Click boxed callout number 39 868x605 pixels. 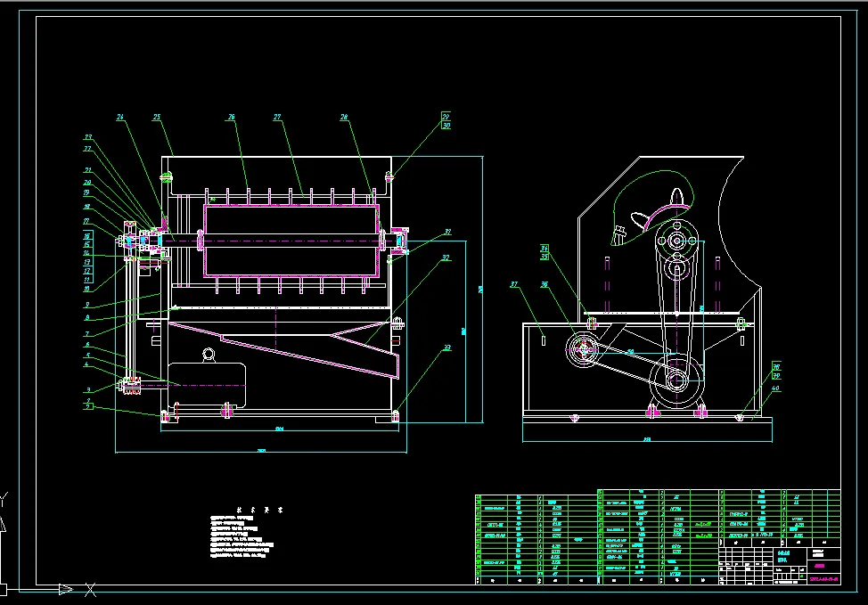[776, 375]
